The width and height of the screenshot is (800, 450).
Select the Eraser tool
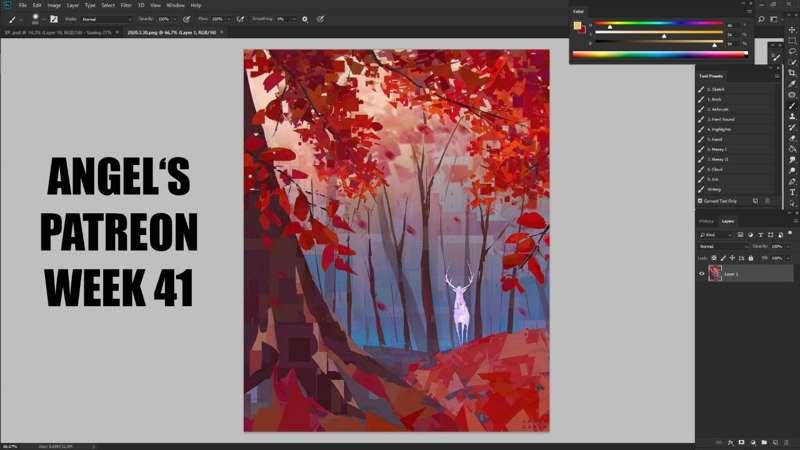(x=792, y=138)
